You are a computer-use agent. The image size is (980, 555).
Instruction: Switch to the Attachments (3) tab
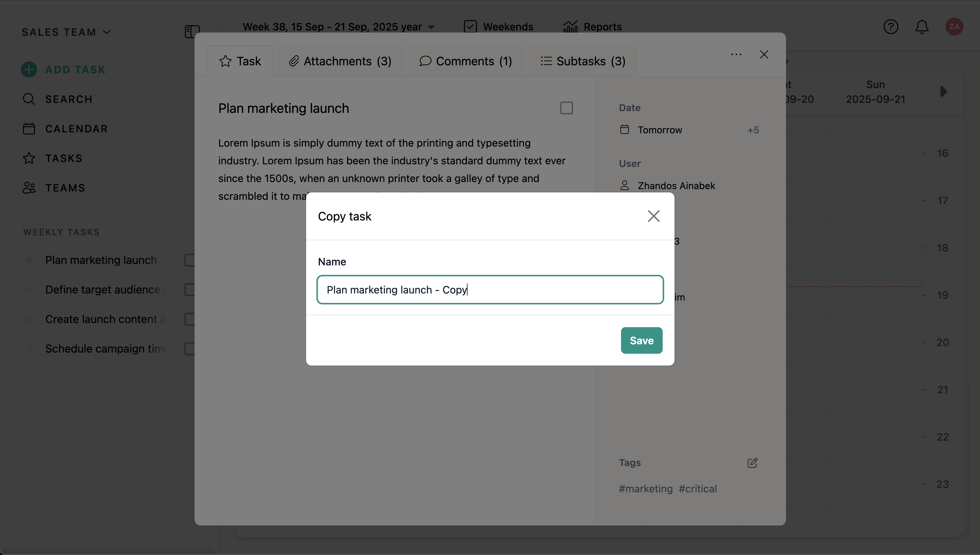[340, 61]
